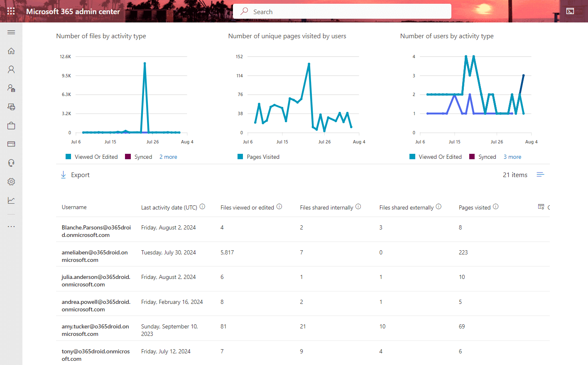Select the Reports chart icon in sidebar

click(x=11, y=200)
